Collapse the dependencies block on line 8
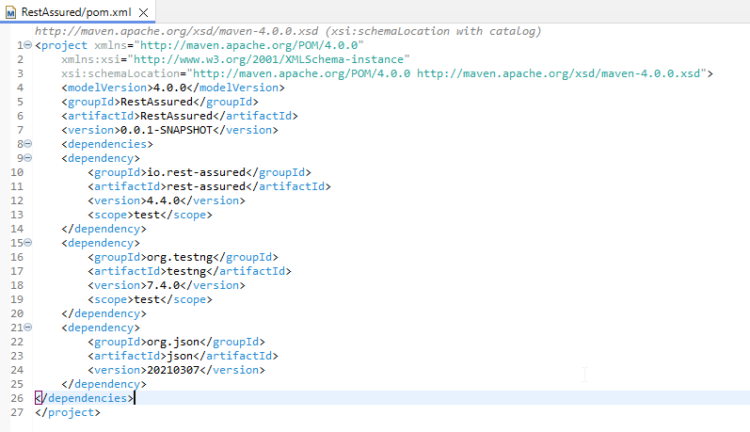Screen dimensions: 750x432 28,144
